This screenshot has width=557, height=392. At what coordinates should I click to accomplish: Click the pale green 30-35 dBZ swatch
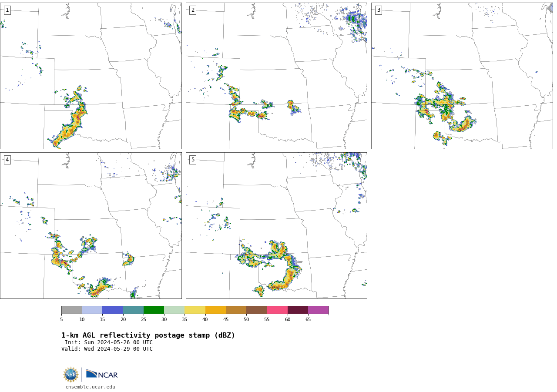pyautogui.click(x=174, y=310)
